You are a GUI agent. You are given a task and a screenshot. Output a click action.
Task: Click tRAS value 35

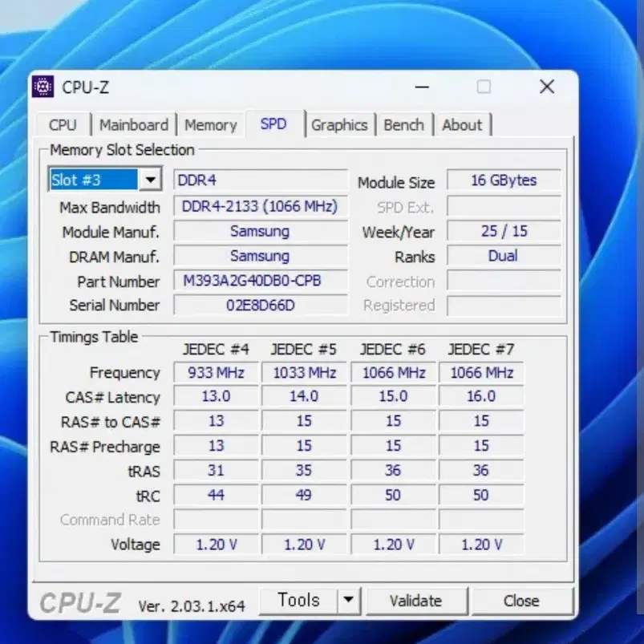point(304,470)
